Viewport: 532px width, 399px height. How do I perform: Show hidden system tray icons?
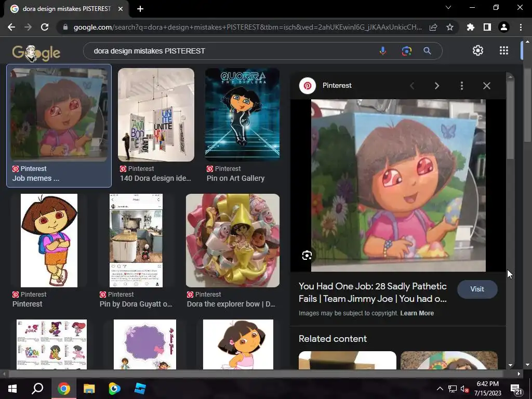click(x=440, y=389)
